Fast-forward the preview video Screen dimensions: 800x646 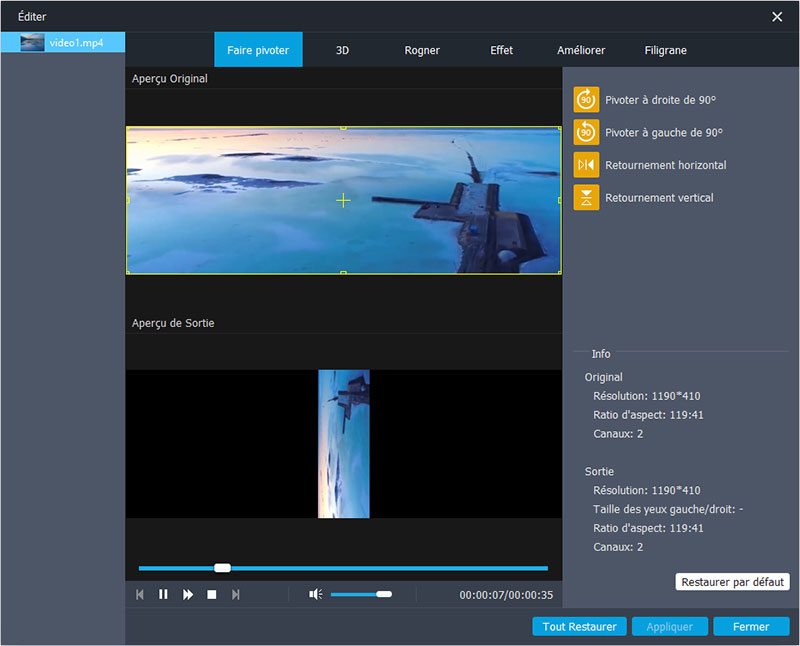(187, 594)
